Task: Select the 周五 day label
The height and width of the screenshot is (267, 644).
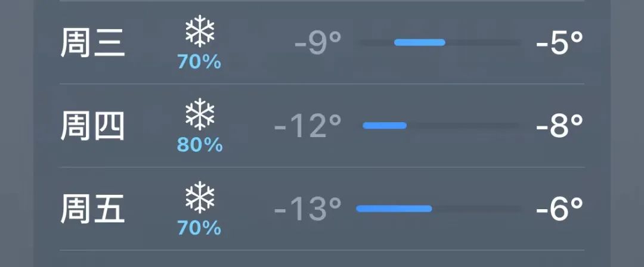Action: [x=92, y=209]
